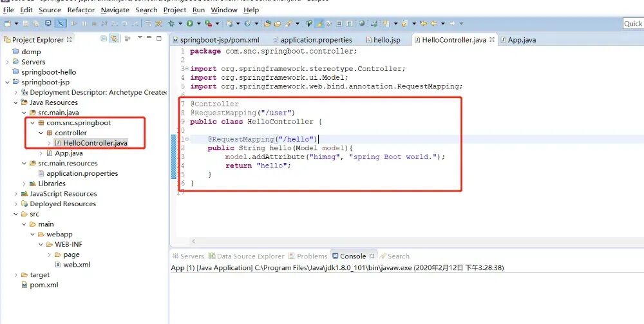
Task: Click the Debug bug icon
Action: [171, 23]
